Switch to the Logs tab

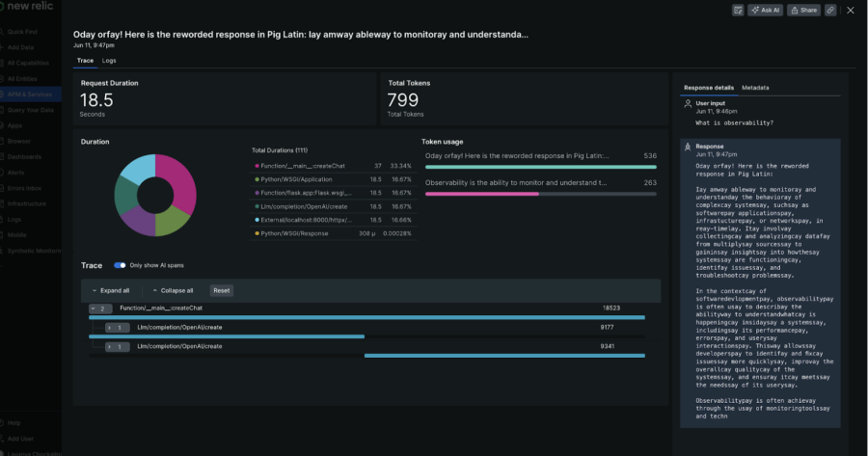[x=109, y=61]
